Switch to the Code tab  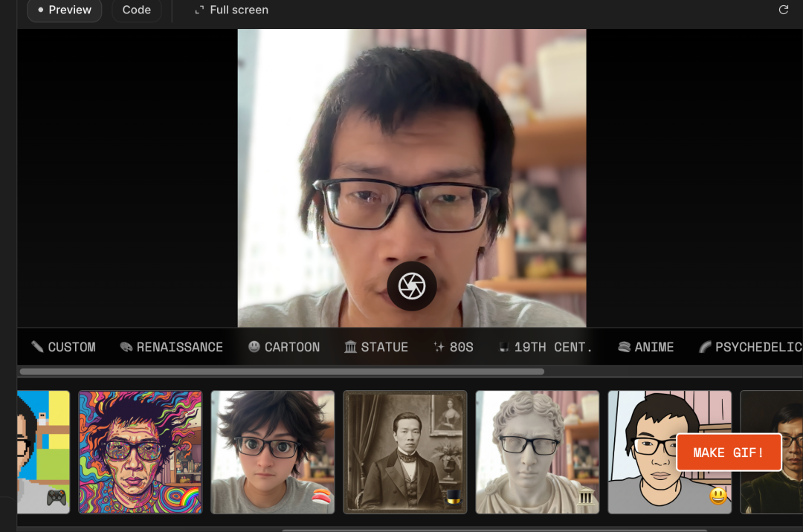137,10
